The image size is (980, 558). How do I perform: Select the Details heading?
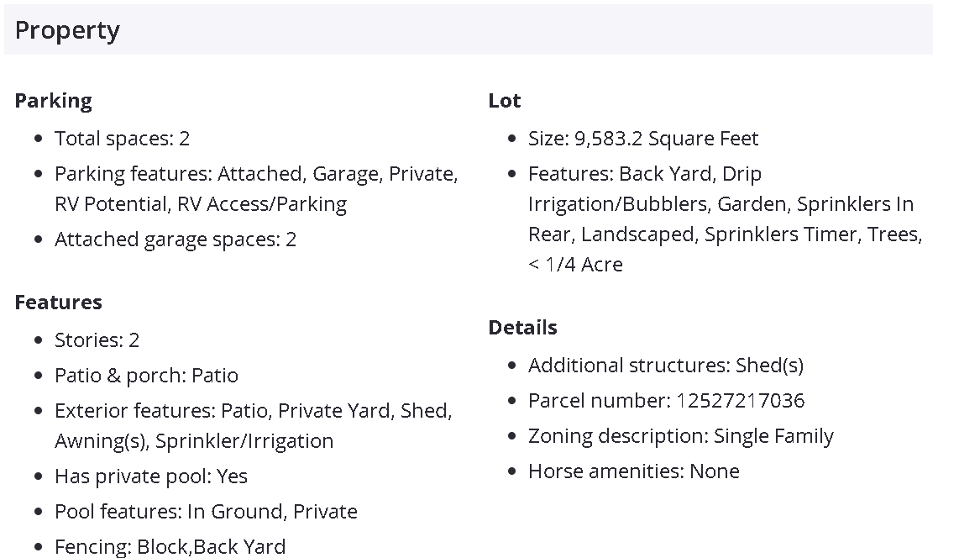pos(522,328)
